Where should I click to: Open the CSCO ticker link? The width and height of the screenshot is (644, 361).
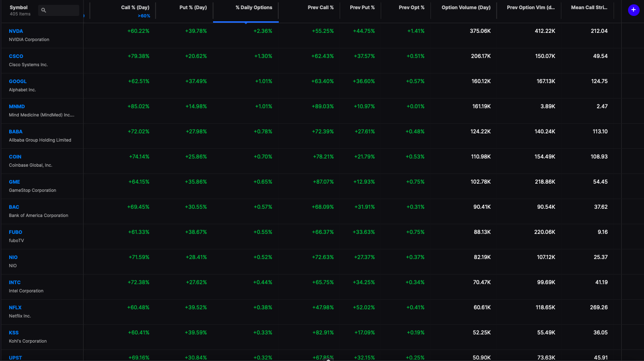16,56
